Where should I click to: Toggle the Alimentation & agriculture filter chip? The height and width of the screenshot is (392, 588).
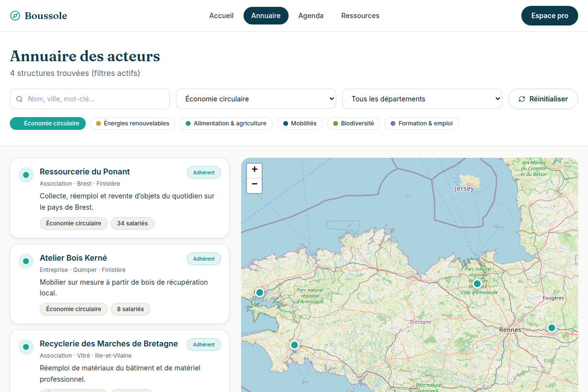226,123
